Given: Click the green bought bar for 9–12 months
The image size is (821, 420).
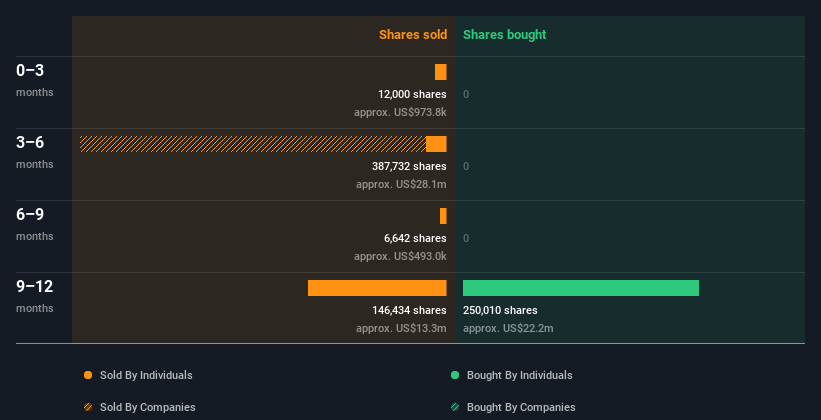Looking at the screenshot, I should [581, 288].
